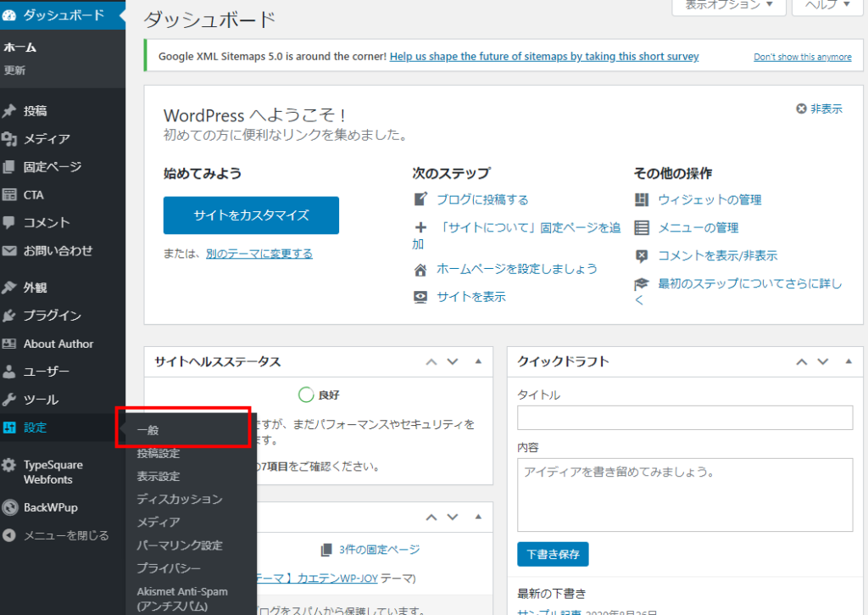Open the 更新 submenu item under Dashboard
Image resolution: width=868 pixels, height=615 pixels.
point(14,70)
